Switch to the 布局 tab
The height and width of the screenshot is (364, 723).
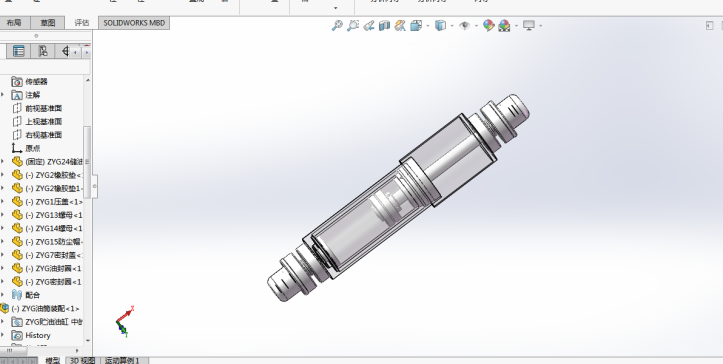pos(15,23)
